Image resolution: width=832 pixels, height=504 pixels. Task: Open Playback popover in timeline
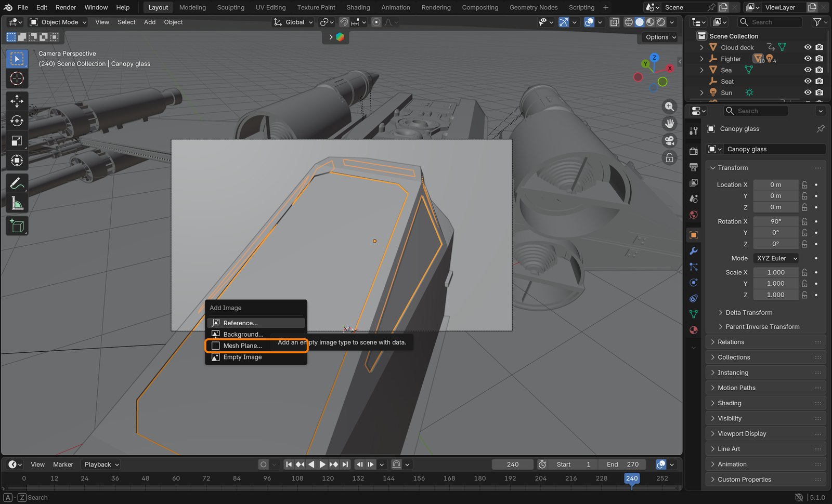[x=102, y=465]
